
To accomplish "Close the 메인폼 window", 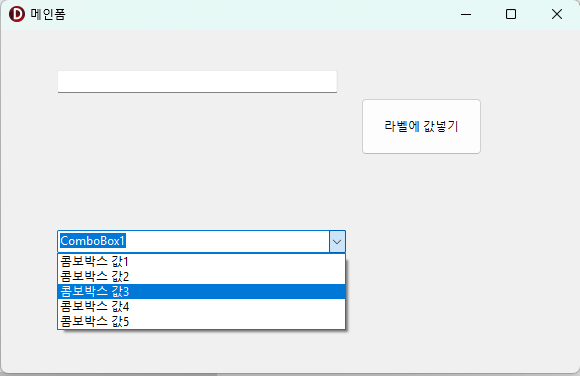I will 557,14.
